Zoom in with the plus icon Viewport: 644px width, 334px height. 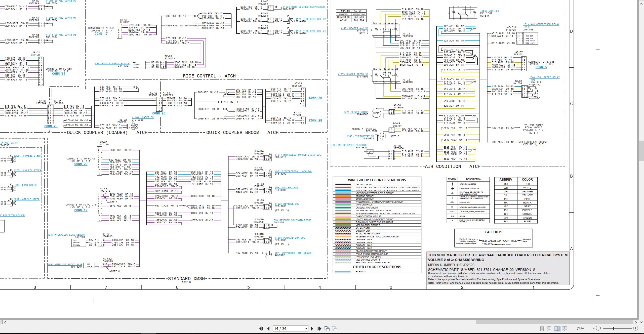click(x=635, y=328)
